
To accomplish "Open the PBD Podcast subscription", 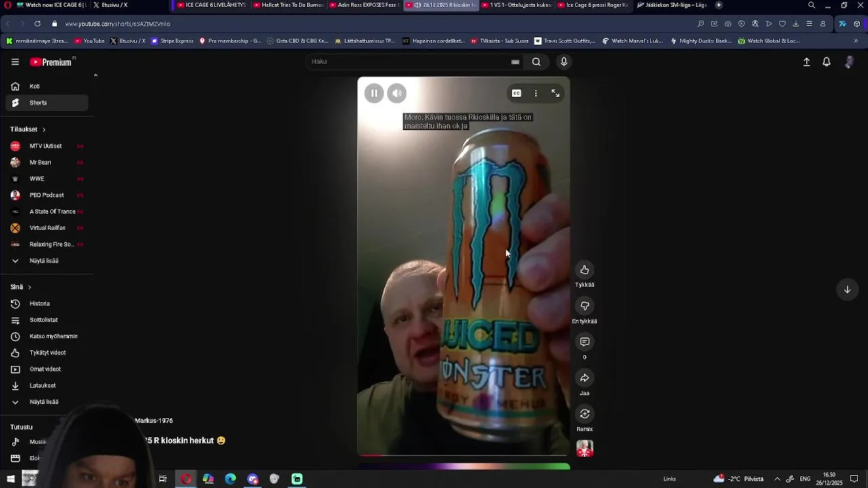I will coord(47,195).
